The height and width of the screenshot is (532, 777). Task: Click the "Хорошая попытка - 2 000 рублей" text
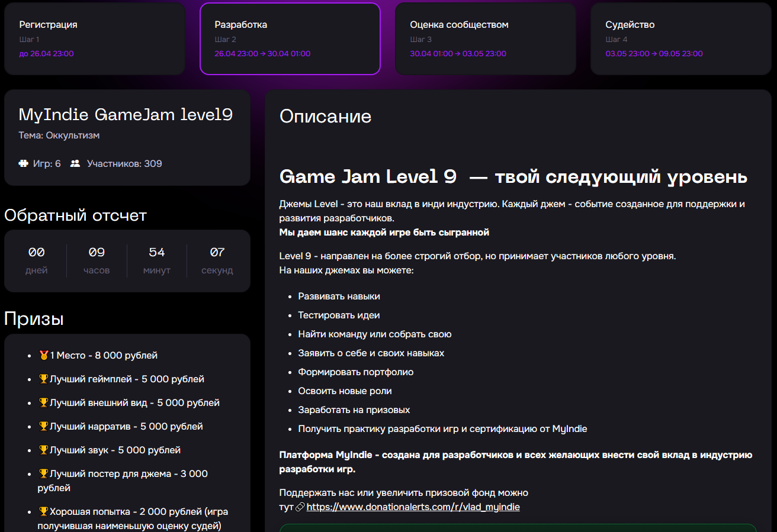pos(133,519)
